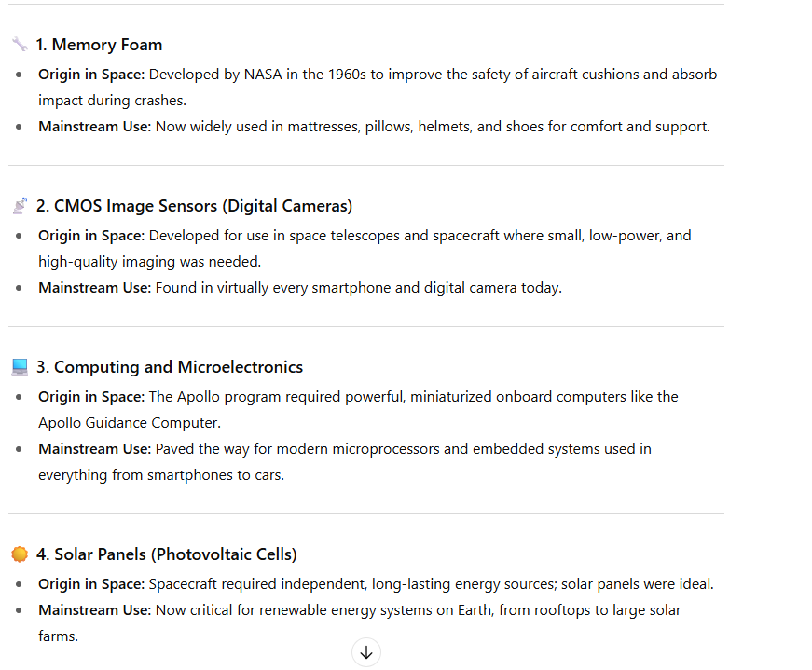Screen dimensions: 812x670
Task: Click the "Computing and Microelectronics" heading
Action: tap(170, 367)
